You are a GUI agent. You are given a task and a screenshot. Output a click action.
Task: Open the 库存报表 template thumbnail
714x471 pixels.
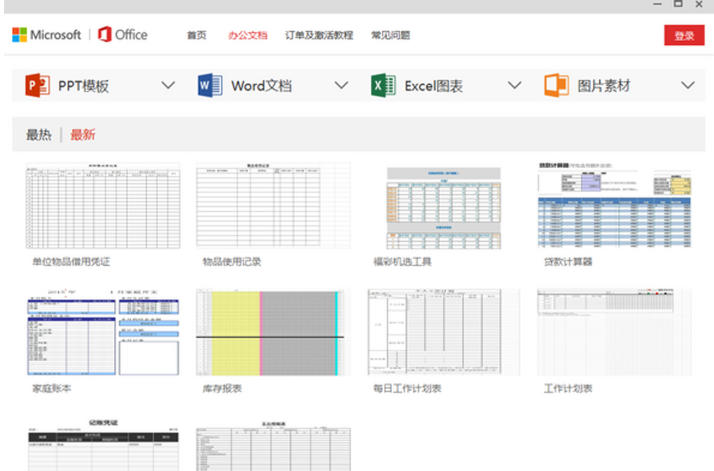pyautogui.click(x=273, y=332)
